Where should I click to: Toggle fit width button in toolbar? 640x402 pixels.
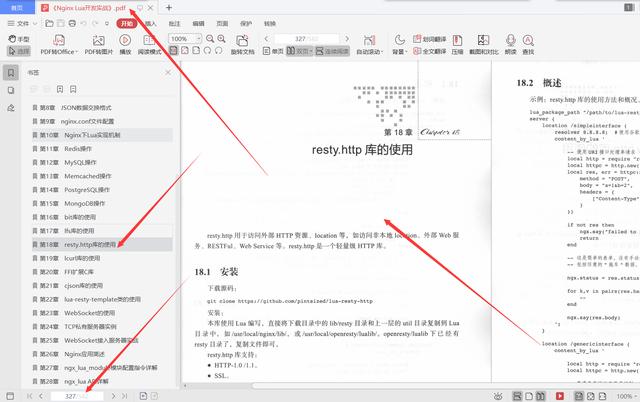pos(196,51)
